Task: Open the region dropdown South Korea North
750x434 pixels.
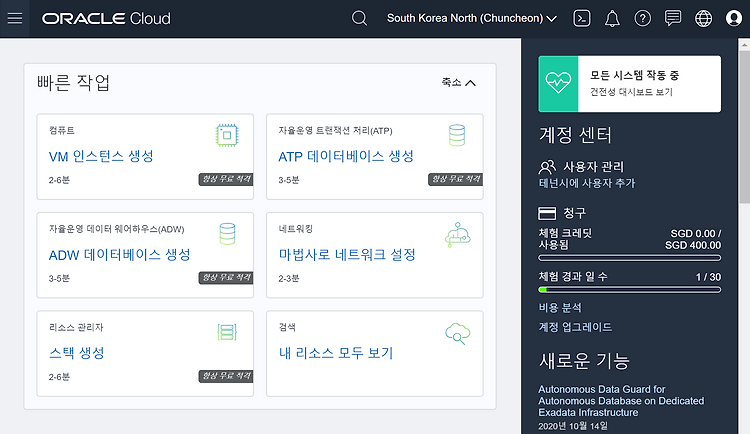Action: pos(472,19)
